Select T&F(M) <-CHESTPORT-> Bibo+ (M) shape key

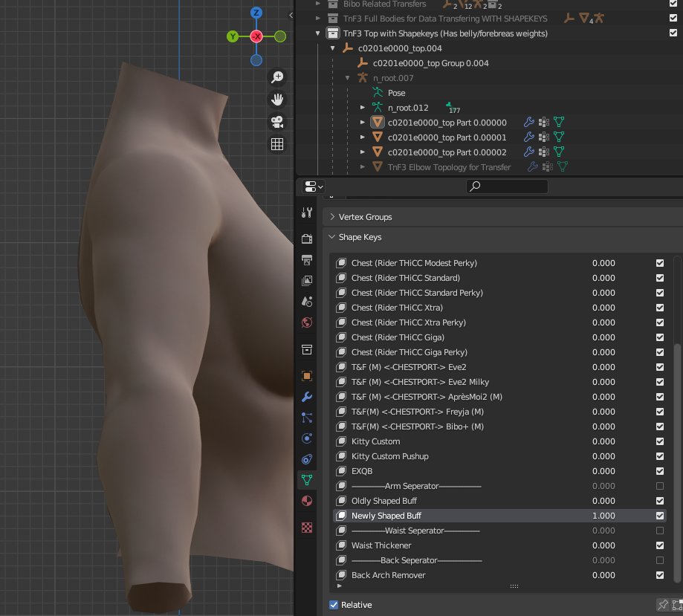pos(417,427)
